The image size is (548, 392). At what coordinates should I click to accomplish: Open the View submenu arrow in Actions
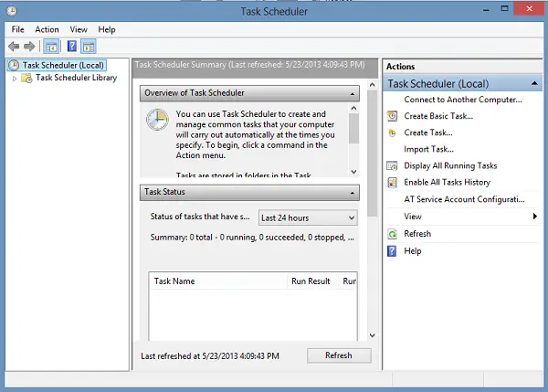click(x=534, y=217)
